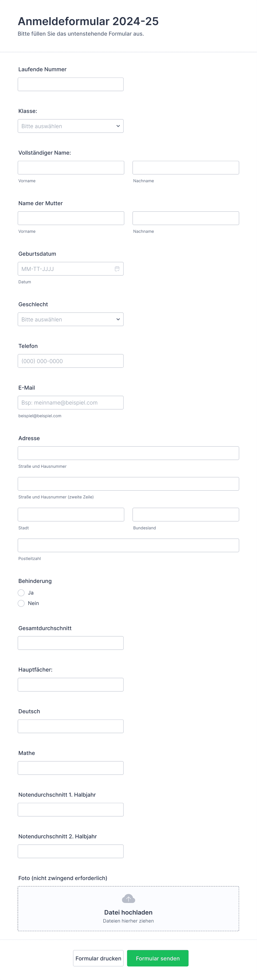
Task: Click the Postleitzahl input field
Action: tap(128, 545)
